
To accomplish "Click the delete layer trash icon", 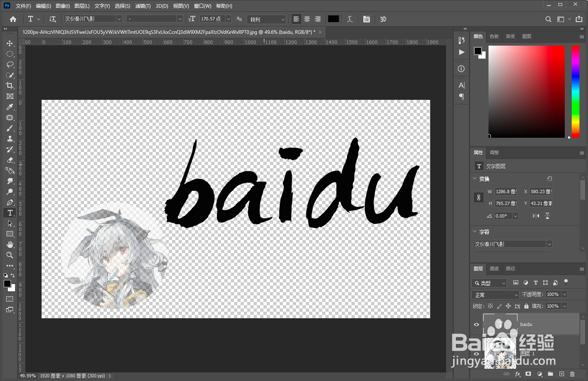I will tap(573, 374).
